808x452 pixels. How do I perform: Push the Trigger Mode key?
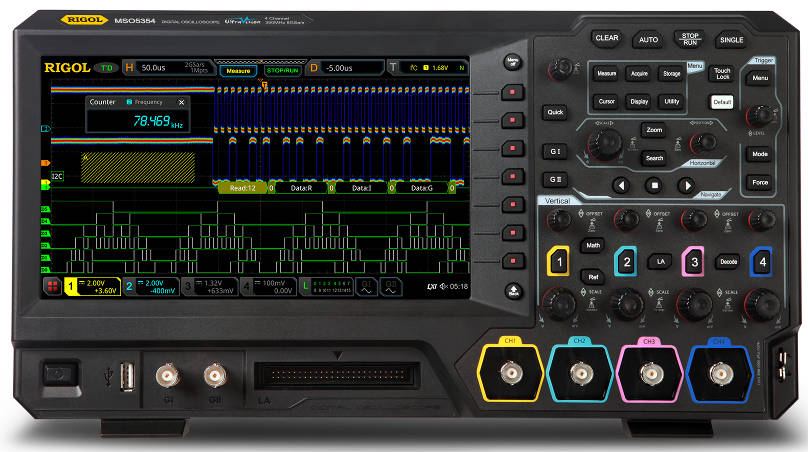click(760, 154)
